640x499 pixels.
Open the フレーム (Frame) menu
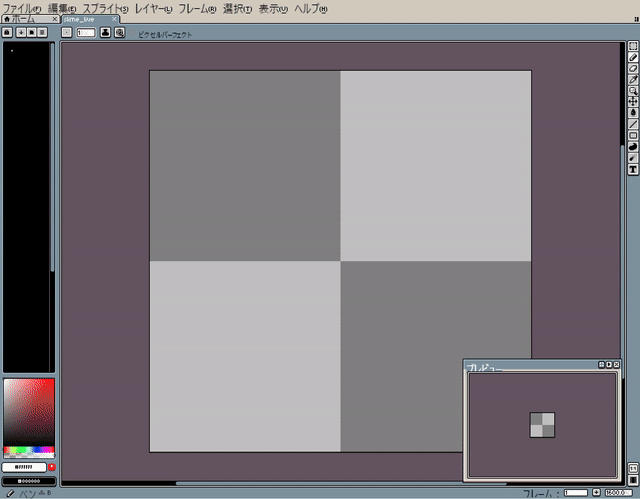(197, 9)
